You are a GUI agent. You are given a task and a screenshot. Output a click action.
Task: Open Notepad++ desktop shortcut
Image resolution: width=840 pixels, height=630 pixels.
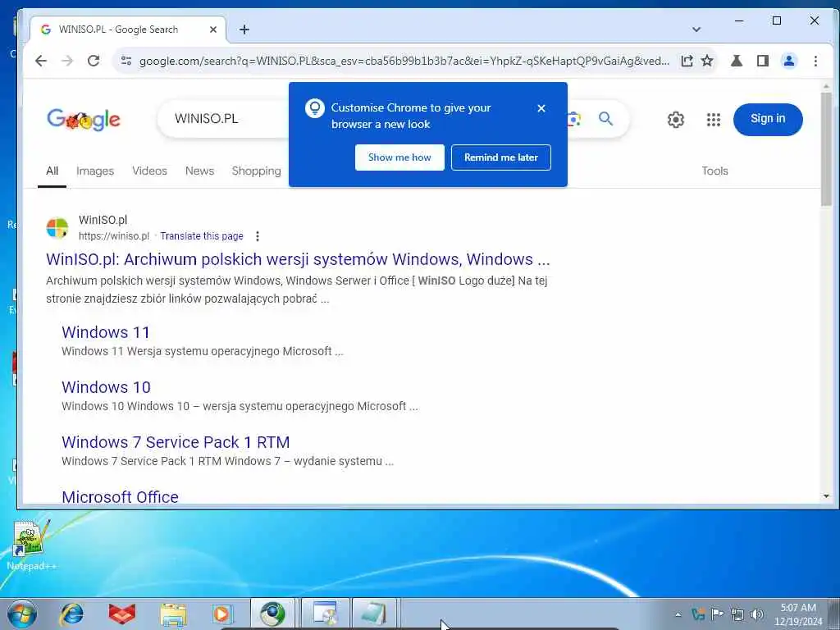pyautogui.click(x=30, y=545)
